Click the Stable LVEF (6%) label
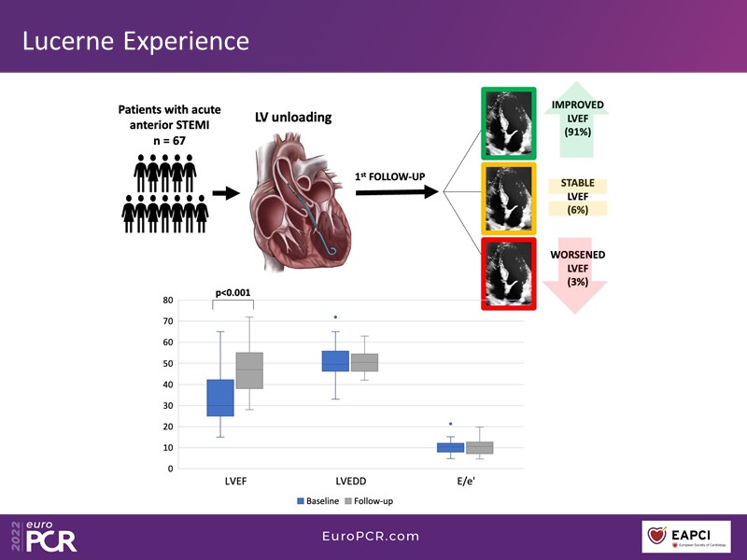Screen dimensions: 747x560 (577, 197)
